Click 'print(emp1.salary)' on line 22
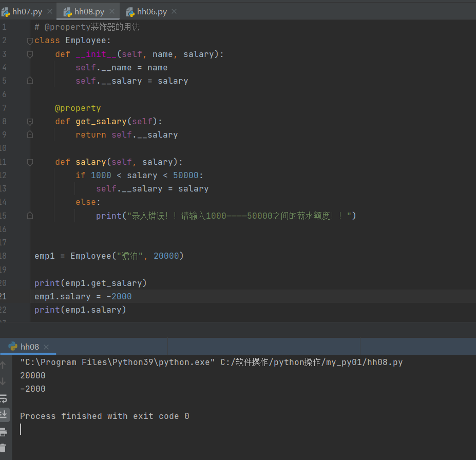Viewport: 476px width, 460px height. [80, 310]
